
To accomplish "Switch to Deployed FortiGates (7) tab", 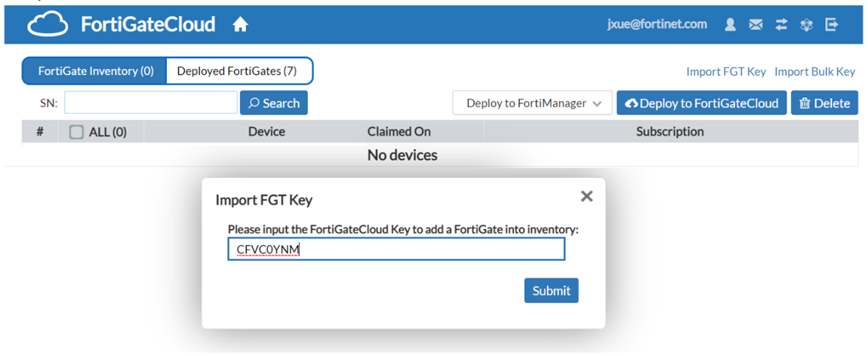I will point(236,71).
